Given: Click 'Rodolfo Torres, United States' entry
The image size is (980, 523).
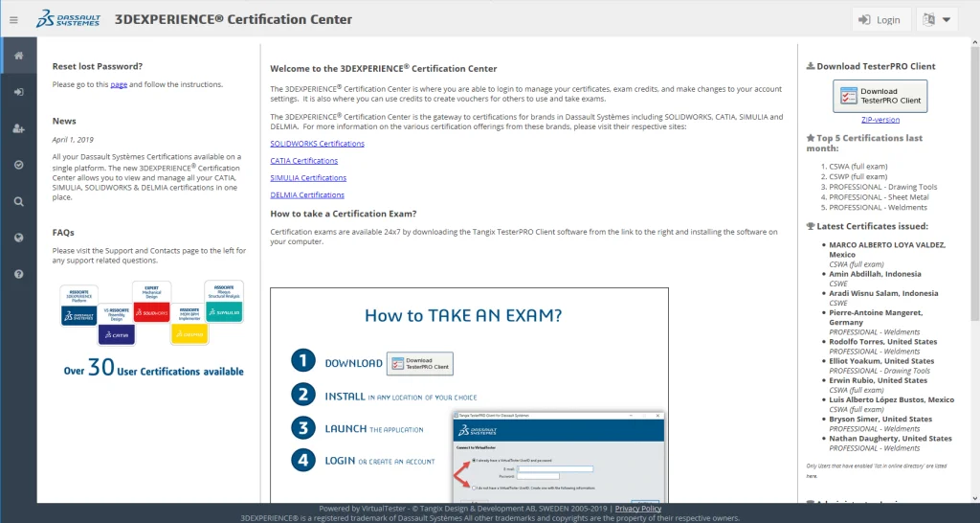Looking at the screenshot, I should 883,342.
